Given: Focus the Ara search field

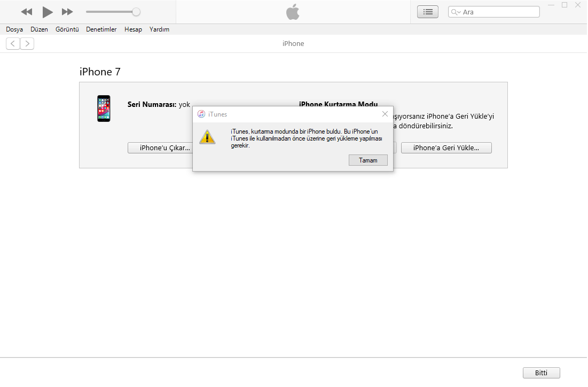Looking at the screenshot, I should coord(494,12).
